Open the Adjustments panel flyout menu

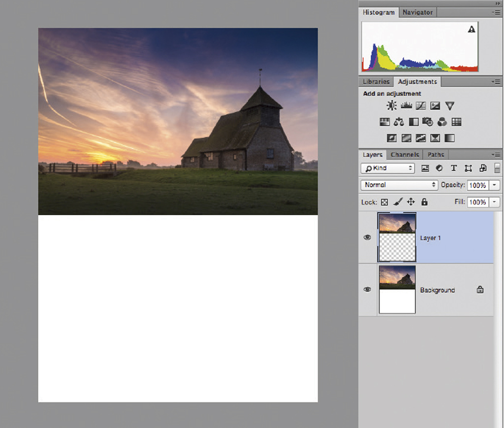click(496, 82)
